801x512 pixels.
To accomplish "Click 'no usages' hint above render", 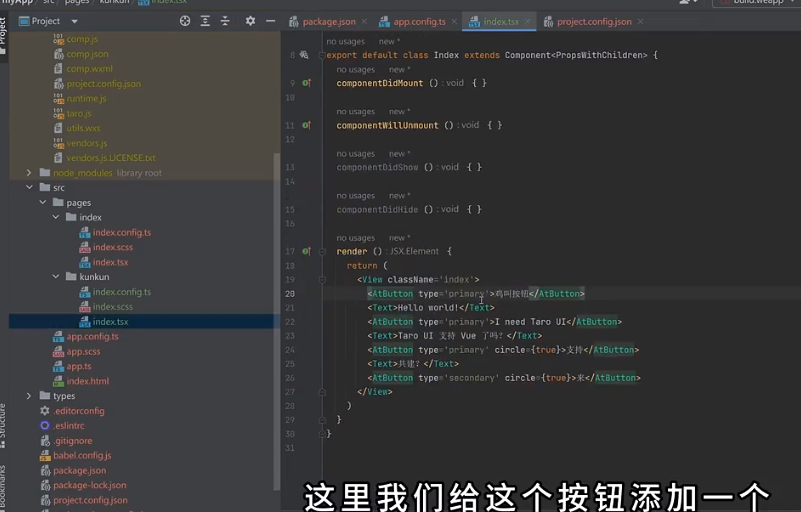I will click(356, 238).
